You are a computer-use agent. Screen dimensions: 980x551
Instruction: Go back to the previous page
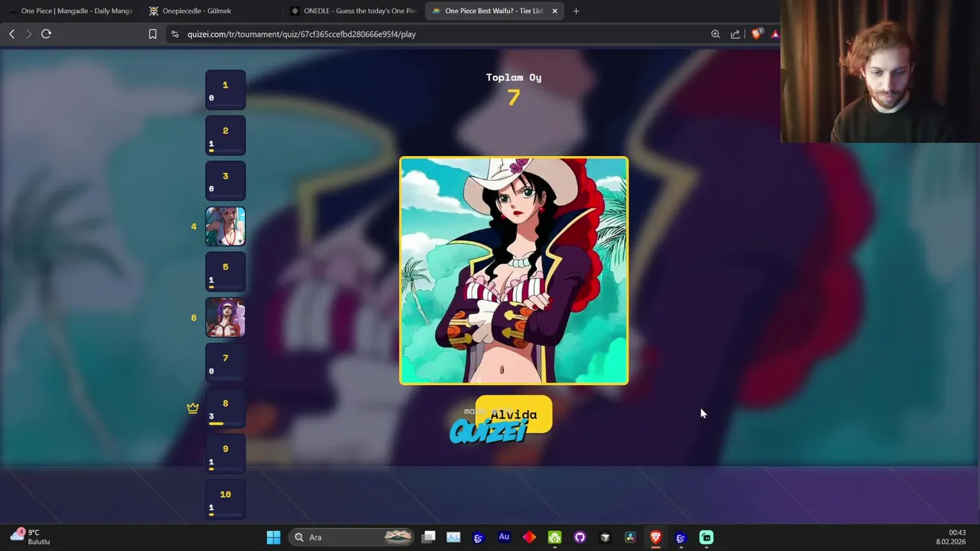pyautogui.click(x=11, y=34)
